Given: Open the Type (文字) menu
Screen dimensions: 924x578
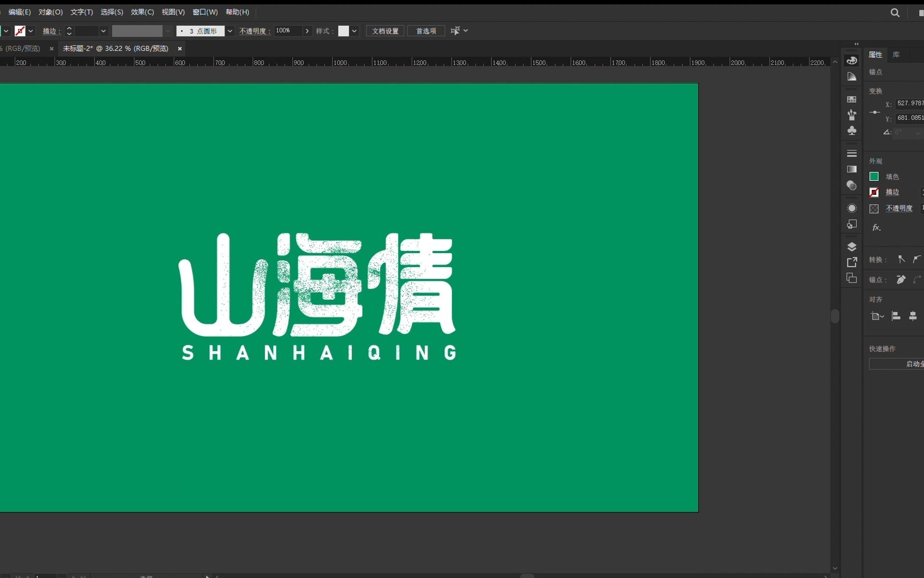Looking at the screenshot, I should click(82, 12).
